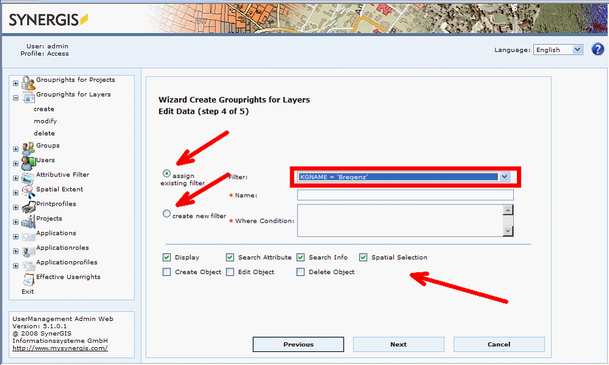This screenshot has height=365, width=609.
Task: Click the Applicationroles icon
Action: (28, 251)
